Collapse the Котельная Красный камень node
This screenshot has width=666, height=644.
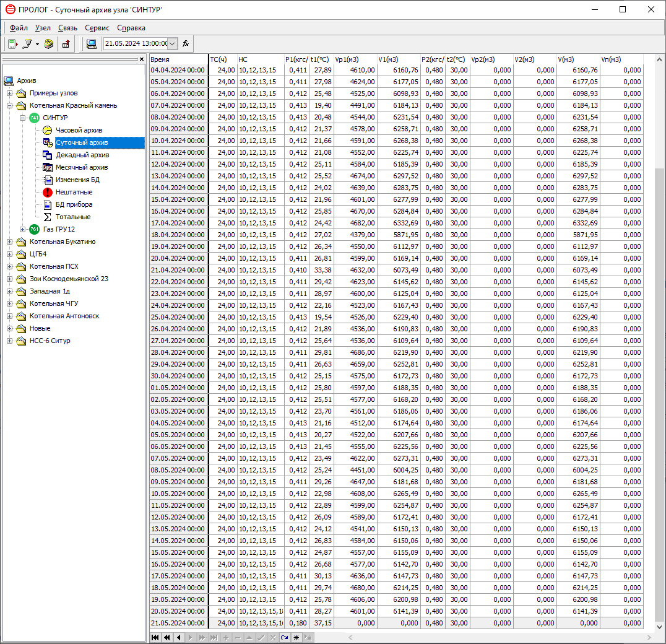pos(10,105)
